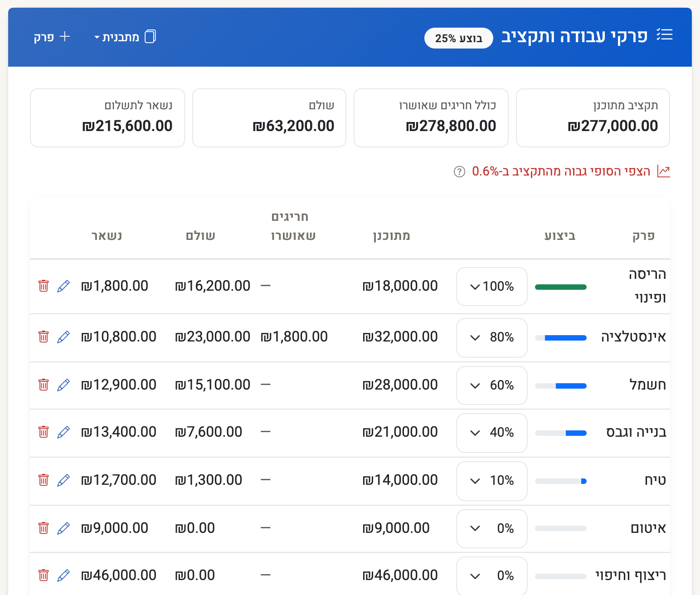
Task: Click the שולם summary card
Action: [x=269, y=118]
